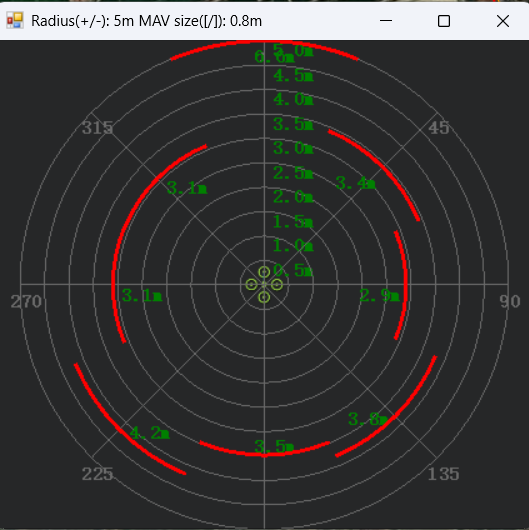Click the "3.0m" ring distance label

293,148
